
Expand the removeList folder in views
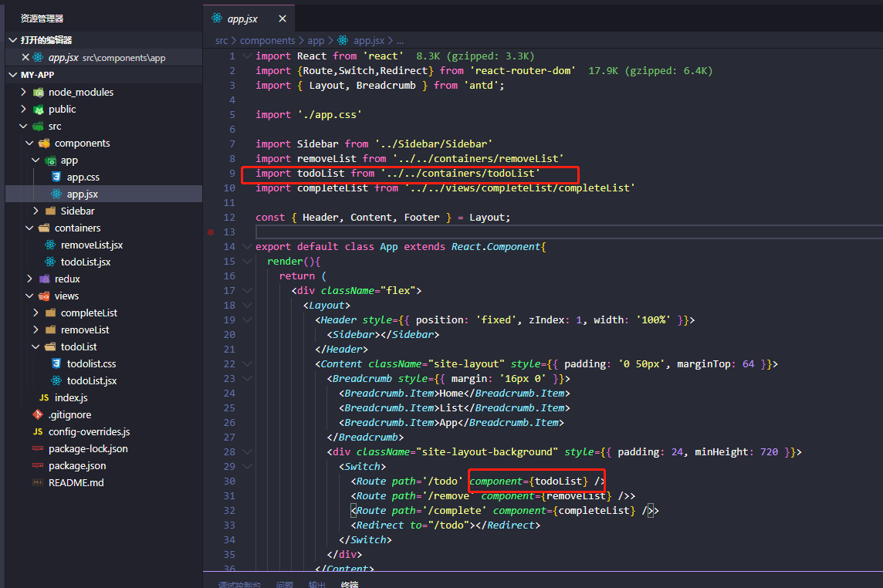click(36, 329)
